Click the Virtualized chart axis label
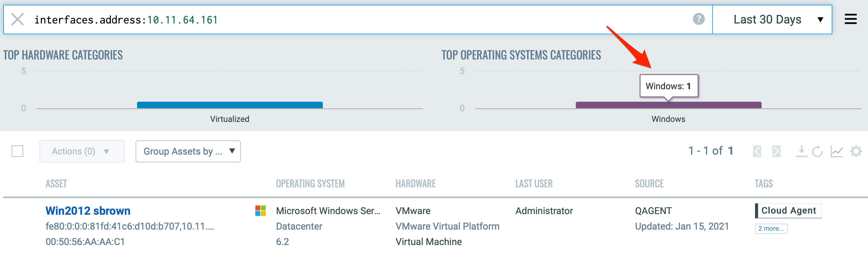 (x=230, y=119)
